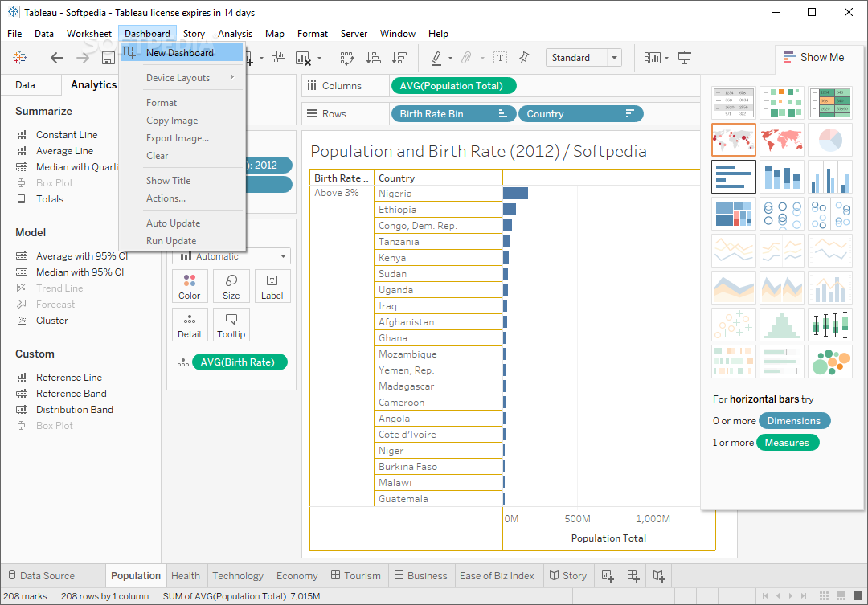Open the Detail marks card
This screenshot has width=868, height=605.
click(x=190, y=325)
